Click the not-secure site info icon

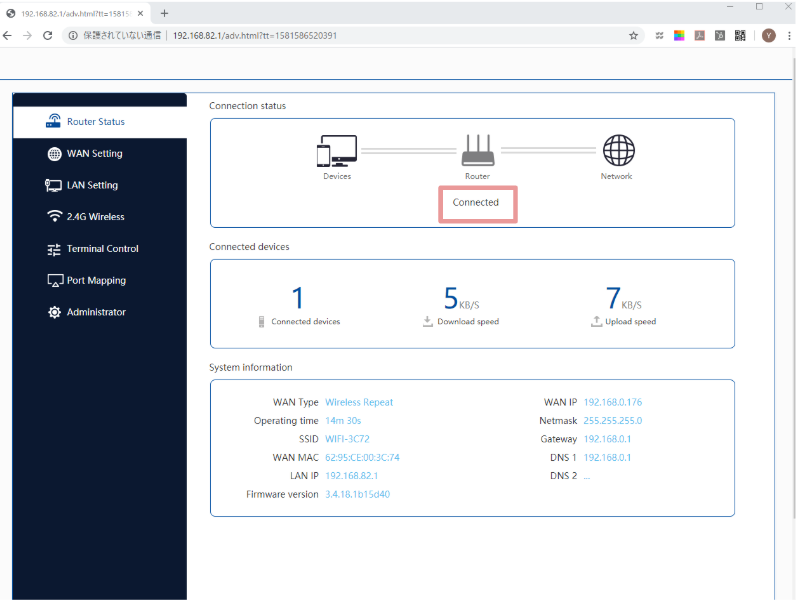(x=73, y=36)
